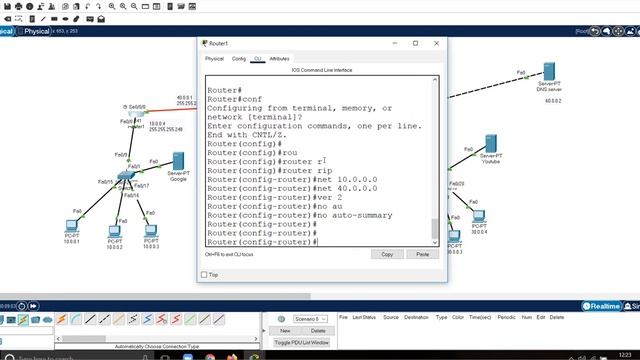Click the Fast Forward Time button
640x360 pixels.
[x=33, y=306]
